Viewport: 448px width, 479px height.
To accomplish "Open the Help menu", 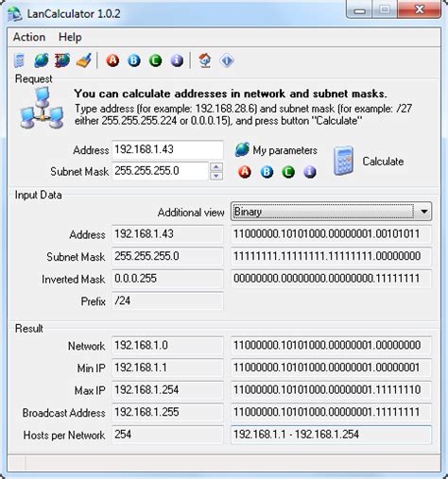I will tap(70, 37).
